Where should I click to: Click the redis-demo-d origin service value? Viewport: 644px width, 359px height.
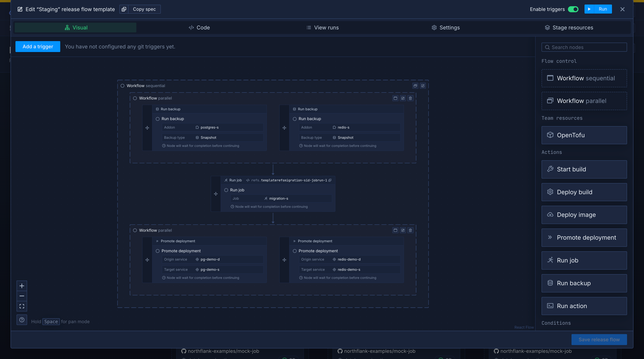349,259
